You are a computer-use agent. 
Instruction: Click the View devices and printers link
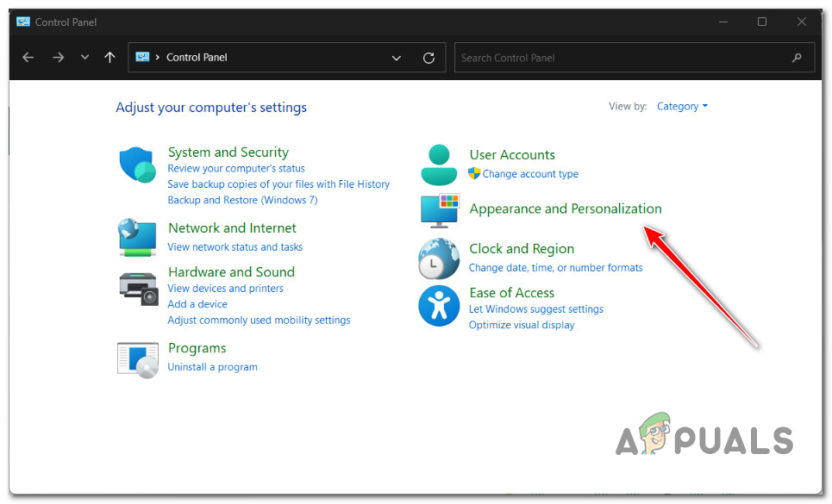click(x=225, y=289)
